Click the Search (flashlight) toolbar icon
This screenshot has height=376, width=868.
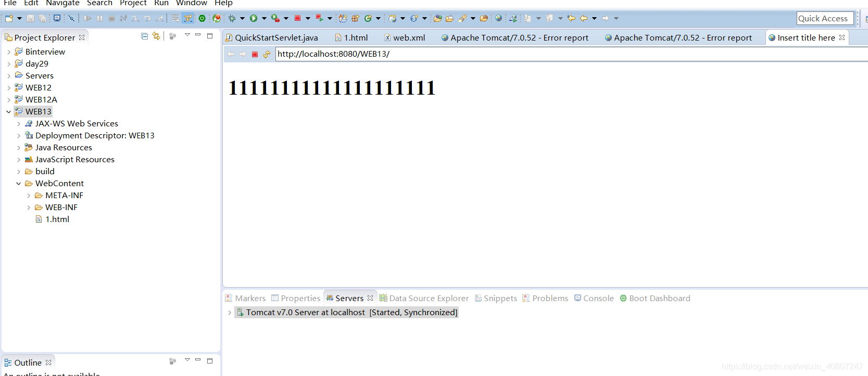462,18
